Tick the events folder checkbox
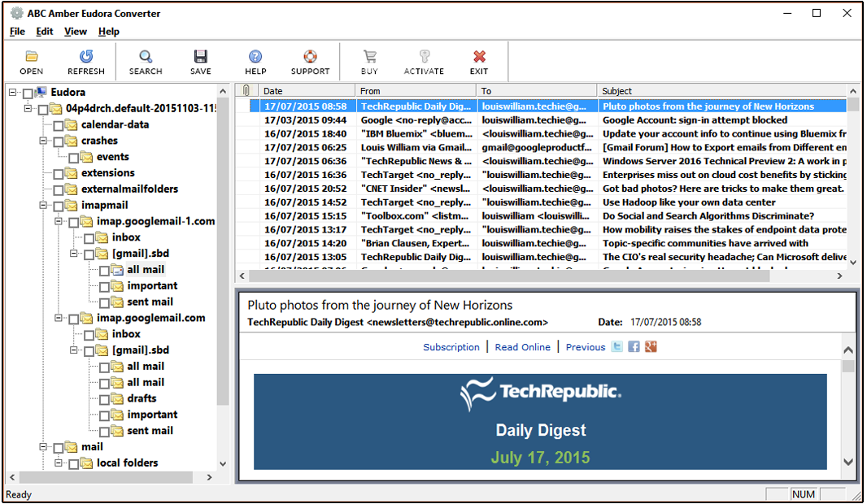Viewport: 867px width, 504px height. [x=73, y=158]
